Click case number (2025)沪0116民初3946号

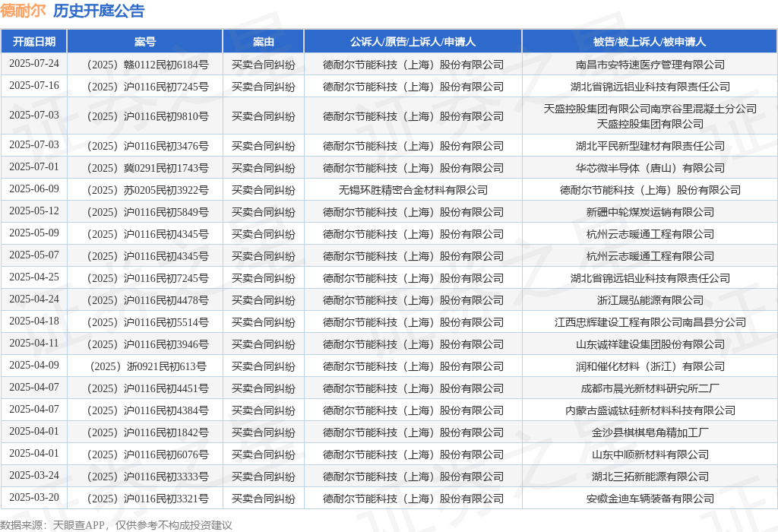click(x=147, y=344)
